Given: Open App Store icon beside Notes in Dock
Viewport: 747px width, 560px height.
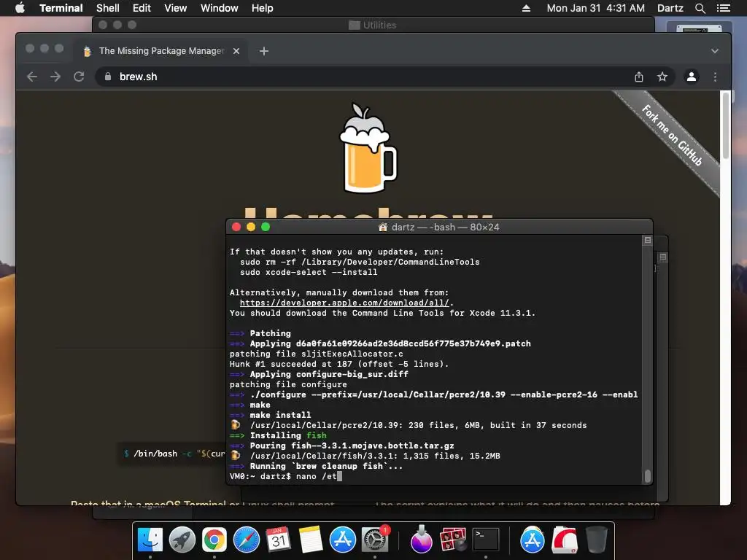Looking at the screenshot, I should [343, 540].
